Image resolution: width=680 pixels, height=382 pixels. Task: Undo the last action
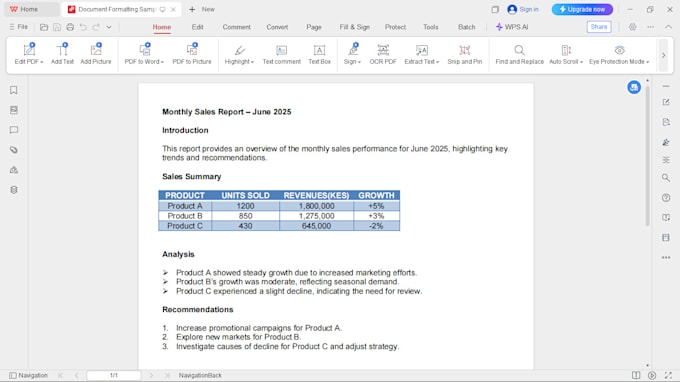coord(83,27)
